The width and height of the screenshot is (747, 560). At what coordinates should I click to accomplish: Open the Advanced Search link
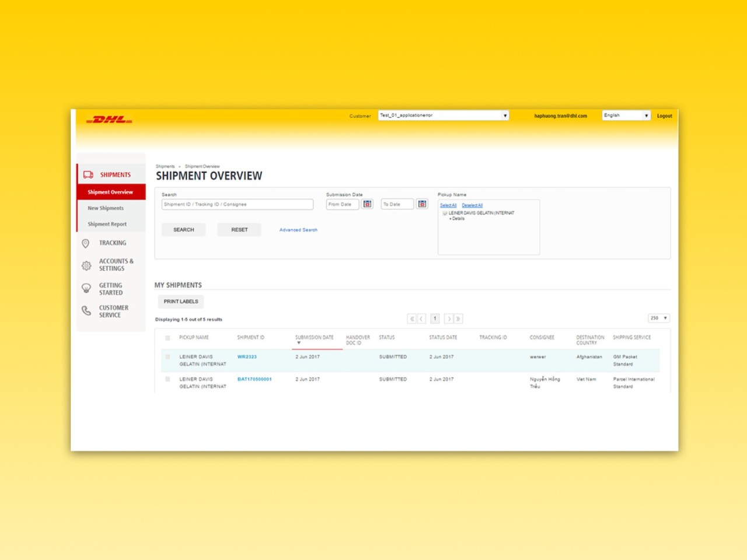point(298,230)
